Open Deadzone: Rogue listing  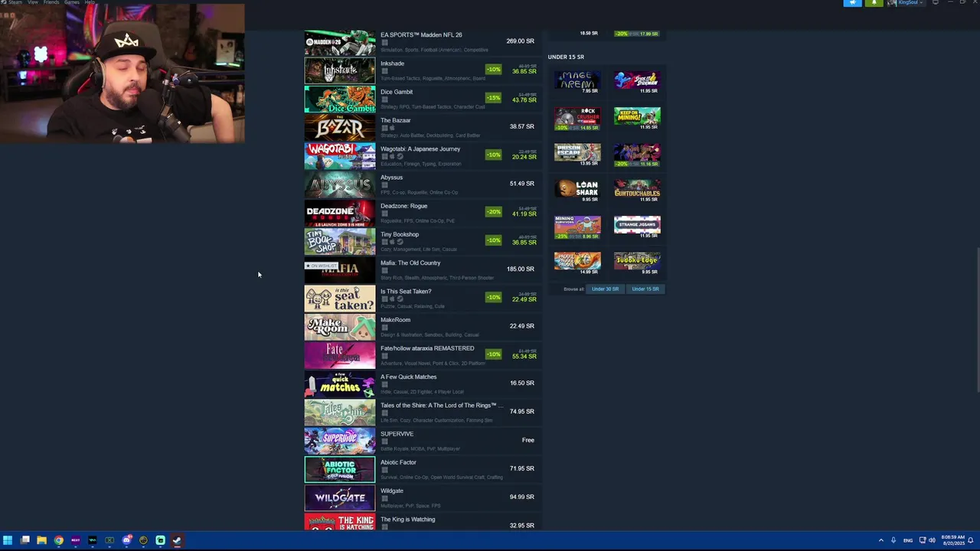click(423, 213)
